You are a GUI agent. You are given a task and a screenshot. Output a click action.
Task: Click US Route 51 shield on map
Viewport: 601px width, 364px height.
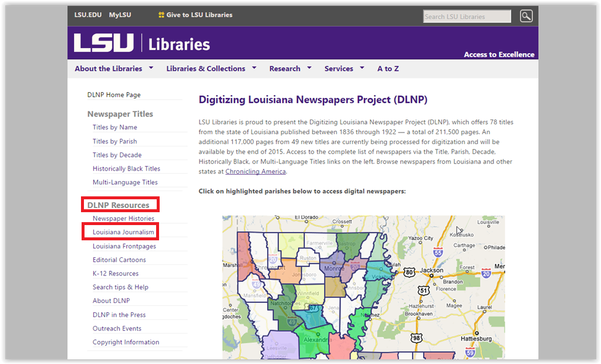pyautogui.click(x=424, y=290)
